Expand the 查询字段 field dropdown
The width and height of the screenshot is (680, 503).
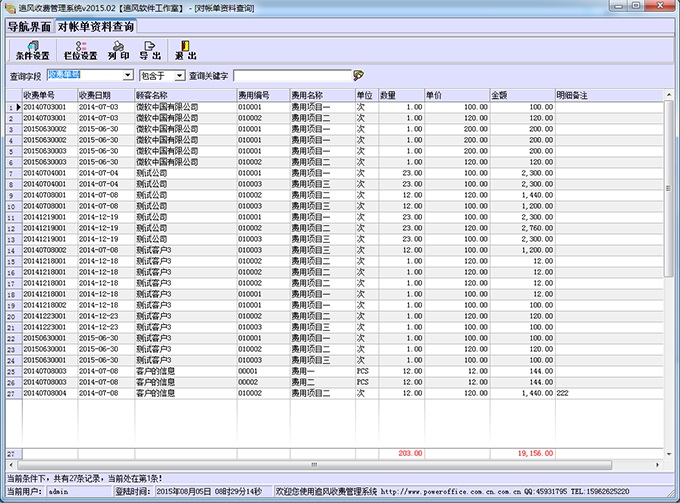point(128,75)
